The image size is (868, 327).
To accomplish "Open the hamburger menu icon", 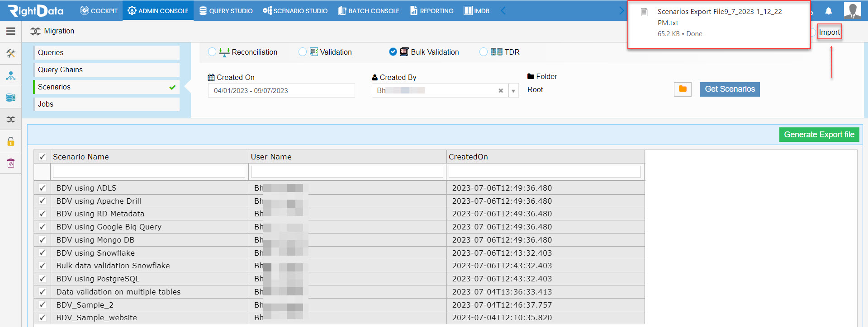I will click(x=10, y=31).
